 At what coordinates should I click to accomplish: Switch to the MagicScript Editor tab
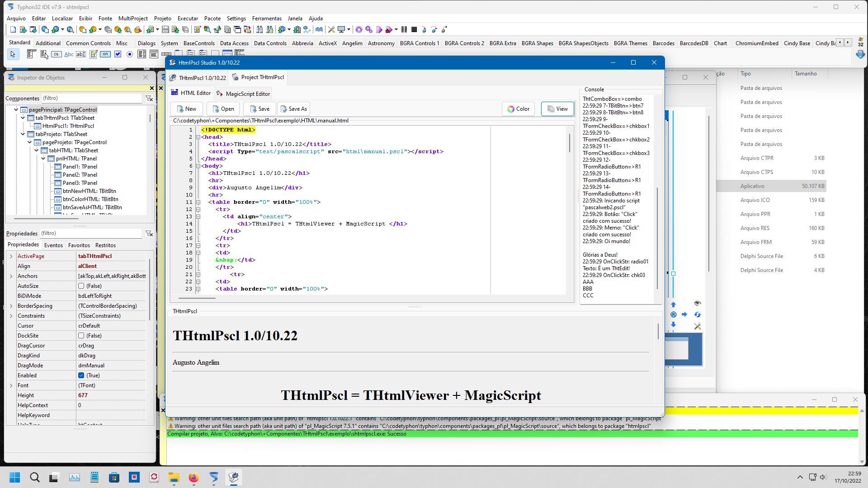coord(243,94)
